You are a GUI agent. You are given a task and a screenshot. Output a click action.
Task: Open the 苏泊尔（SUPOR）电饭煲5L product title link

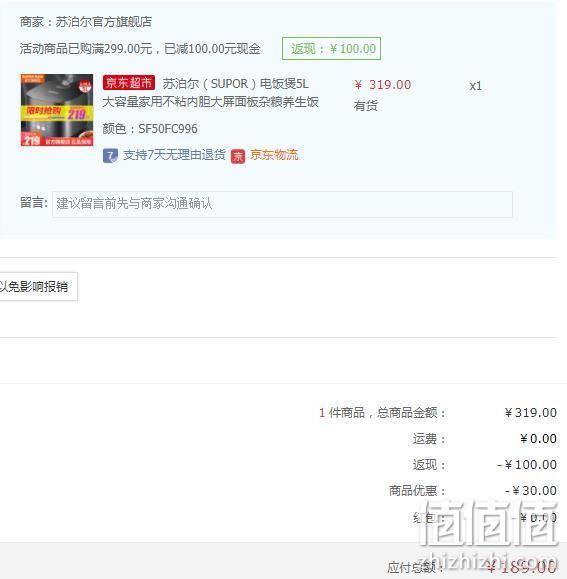click(210, 93)
